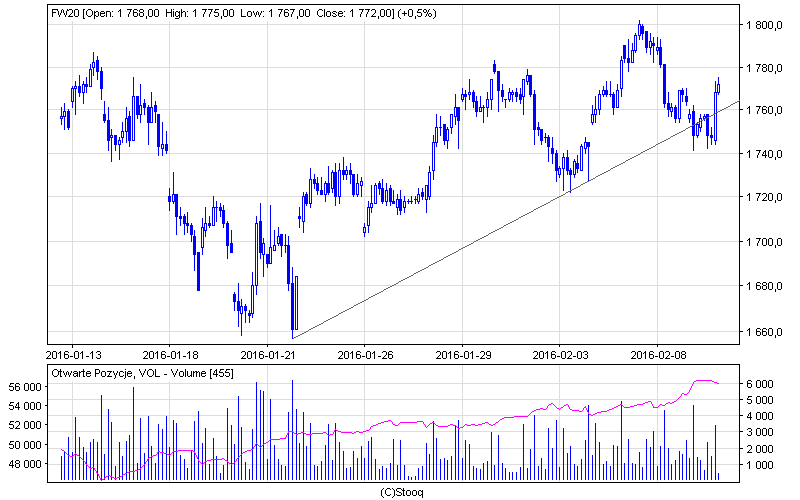Select the 6 000 volume axis label
Image resolution: width=800 pixels, height=500 pixels.
(760, 384)
